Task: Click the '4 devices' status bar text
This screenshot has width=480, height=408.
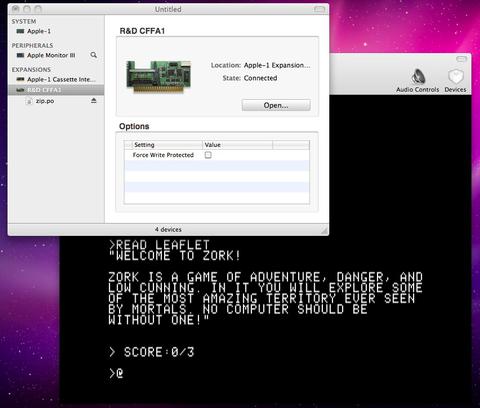Action: [x=168, y=229]
